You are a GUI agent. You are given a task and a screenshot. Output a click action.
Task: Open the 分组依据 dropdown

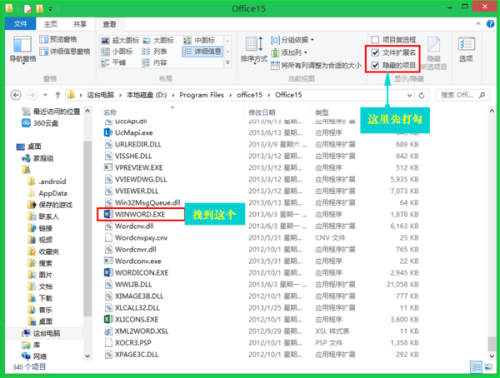(292, 40)
